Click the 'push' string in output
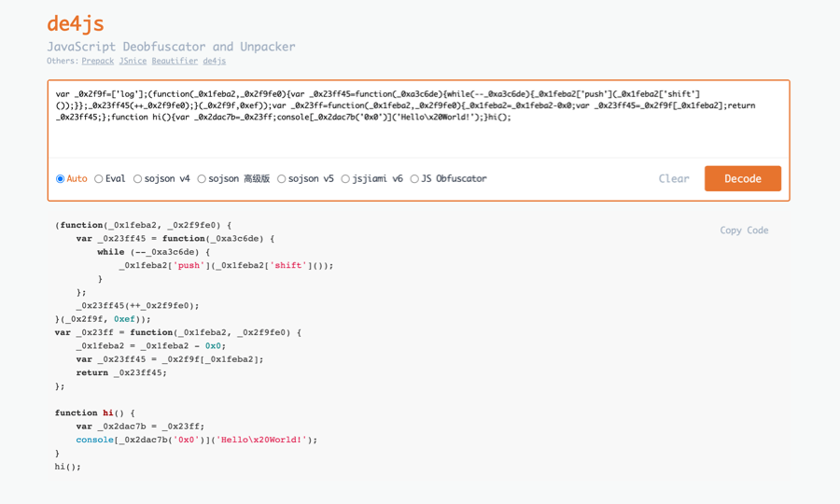 (x=189, y=265)
